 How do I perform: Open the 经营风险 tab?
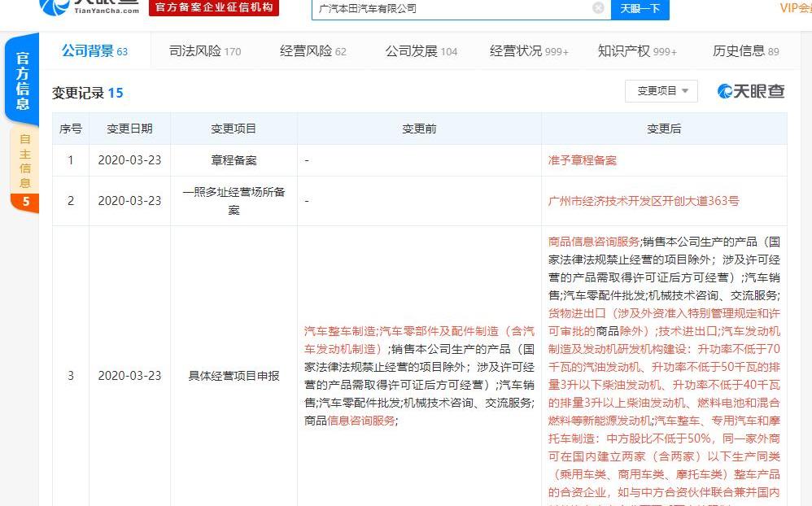pyautogui.click(x=312, y=50)
